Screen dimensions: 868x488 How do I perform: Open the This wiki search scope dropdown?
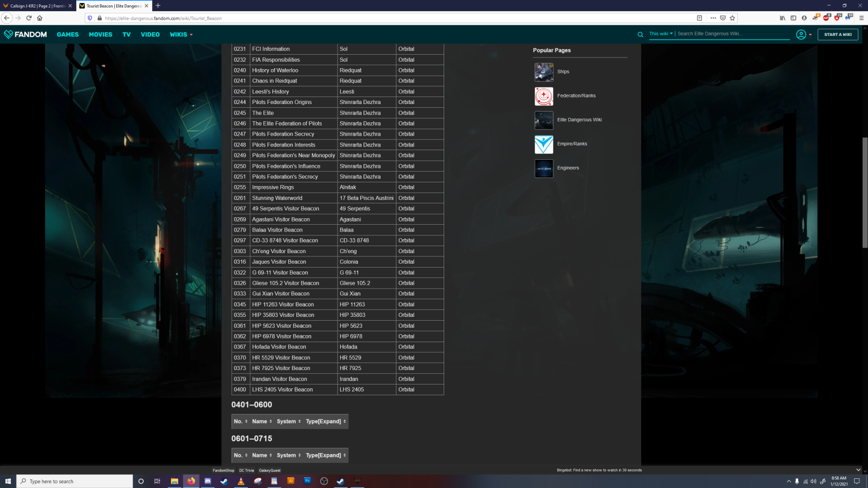660,33
